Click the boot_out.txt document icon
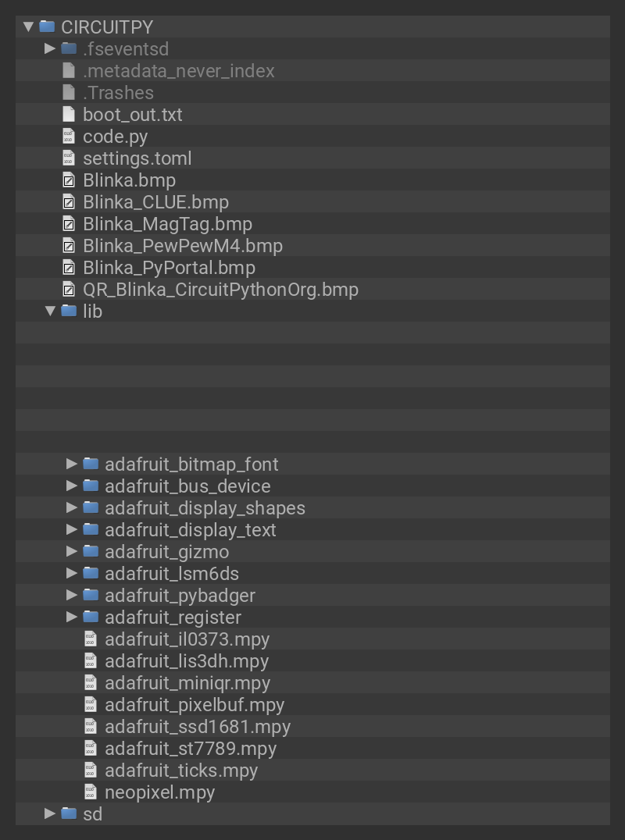The image size is (625, 840). (x=69, y=114)
